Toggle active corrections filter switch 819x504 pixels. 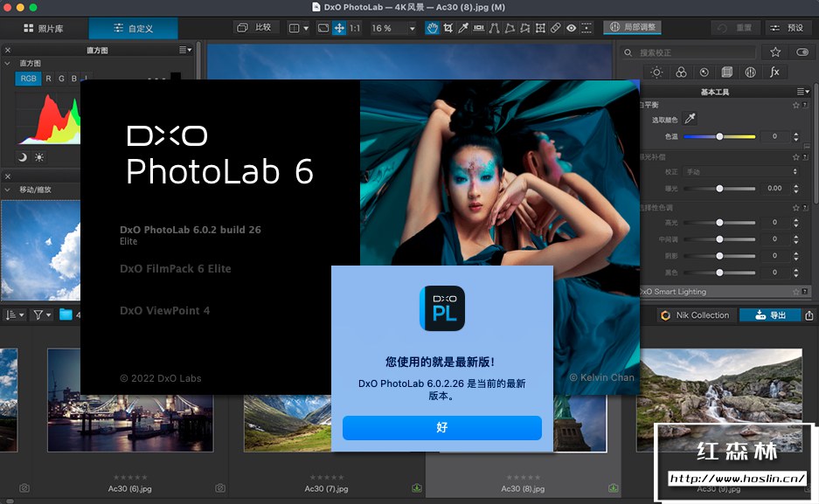click(802, 52)
